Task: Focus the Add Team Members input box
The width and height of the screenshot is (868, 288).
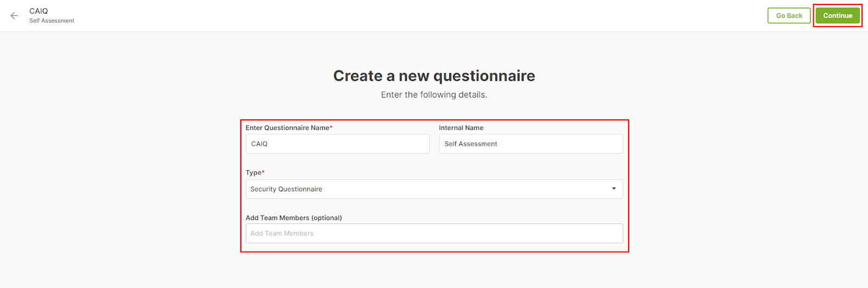Action: point(434,233)
